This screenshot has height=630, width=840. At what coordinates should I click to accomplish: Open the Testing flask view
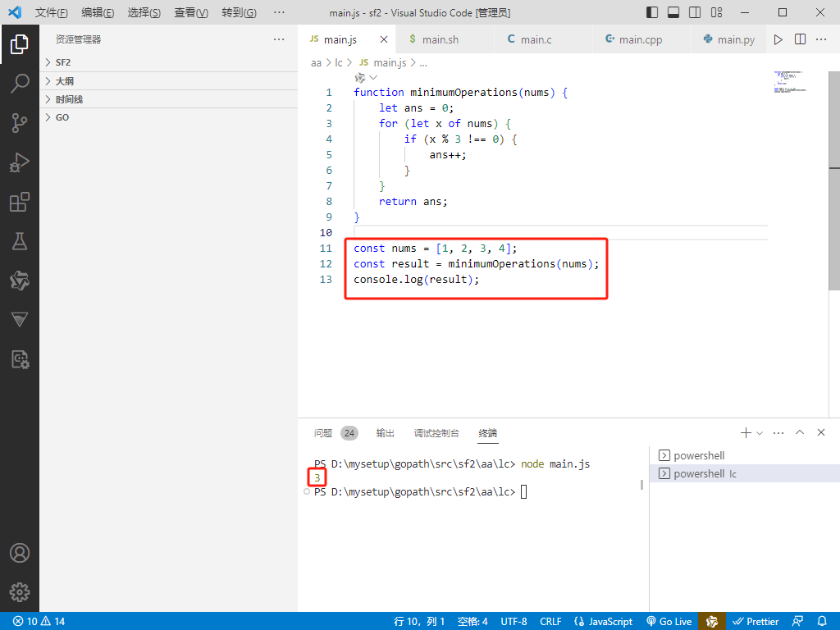pyautogui.click(x=20, y=241)
